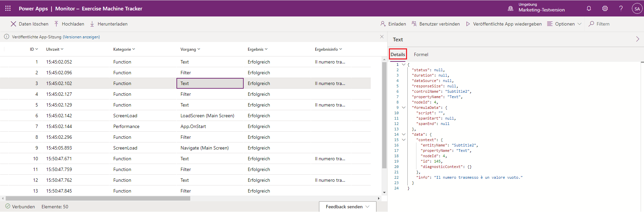Select Navigate (Main Screen) row
Viewport: 644px width, 212px height.
(185, 148)
